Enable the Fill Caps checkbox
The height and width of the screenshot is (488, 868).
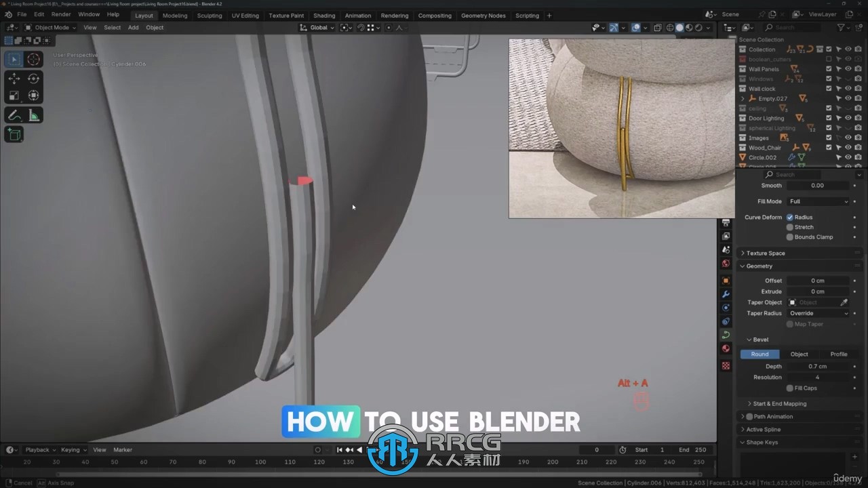click(x=789, y=388)
